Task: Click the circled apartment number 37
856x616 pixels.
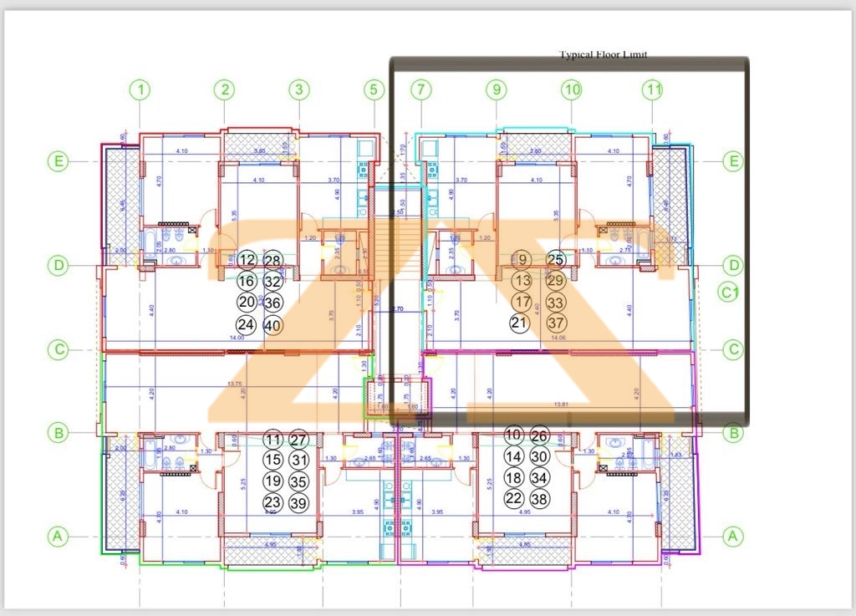Action: coord(556,323)
